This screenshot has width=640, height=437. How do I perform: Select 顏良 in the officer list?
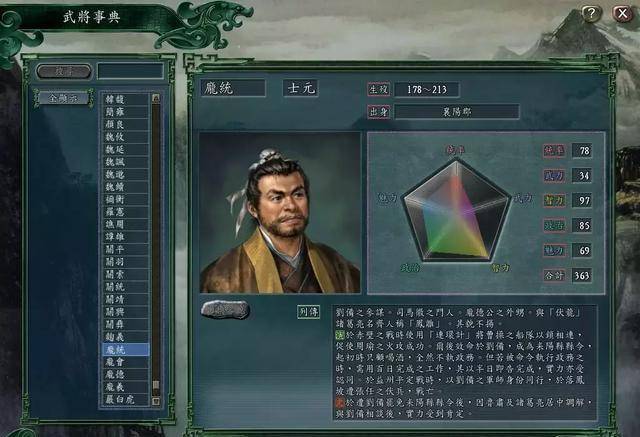pyautogui.click(x=125, y=124)
